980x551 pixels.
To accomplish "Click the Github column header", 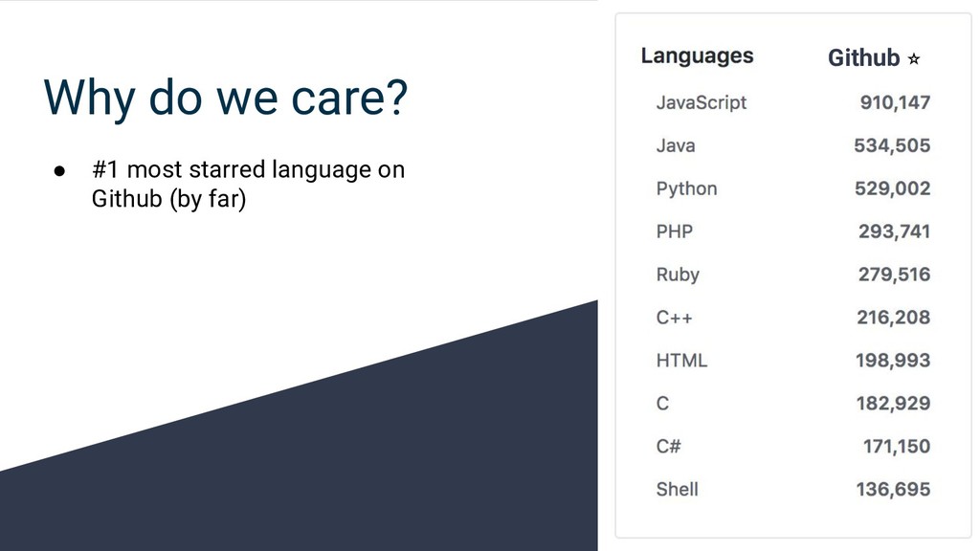I will point(863,58).
